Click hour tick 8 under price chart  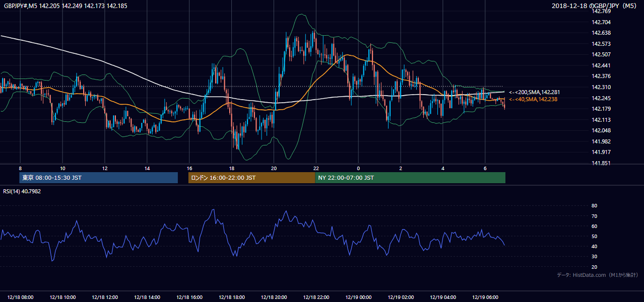20,168
